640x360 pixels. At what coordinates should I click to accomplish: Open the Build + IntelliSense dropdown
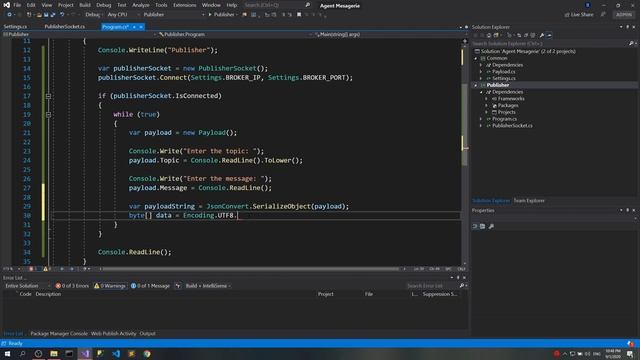pyautogui.click(x=208, y=286)
